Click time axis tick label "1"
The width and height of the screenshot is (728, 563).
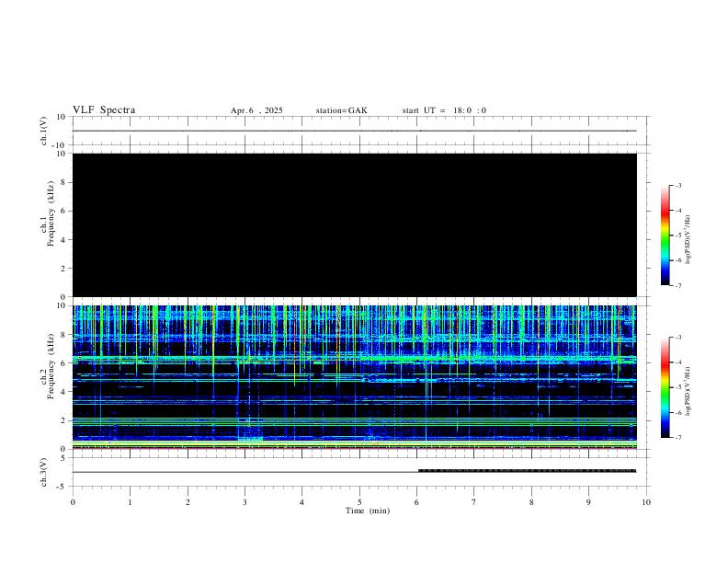click(x=130, y=502)
